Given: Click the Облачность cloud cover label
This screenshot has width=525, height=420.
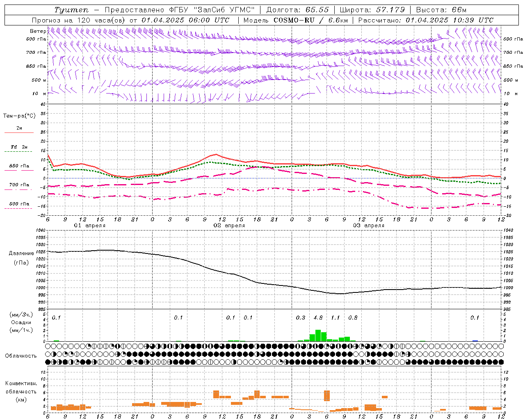Looking at the screenshot, I should [21, 356].
